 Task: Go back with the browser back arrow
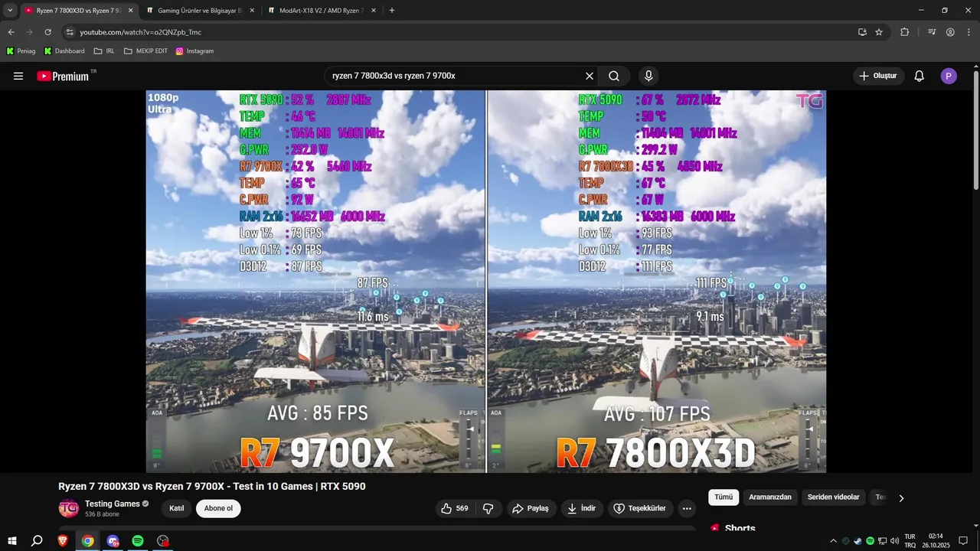[11, 32]
